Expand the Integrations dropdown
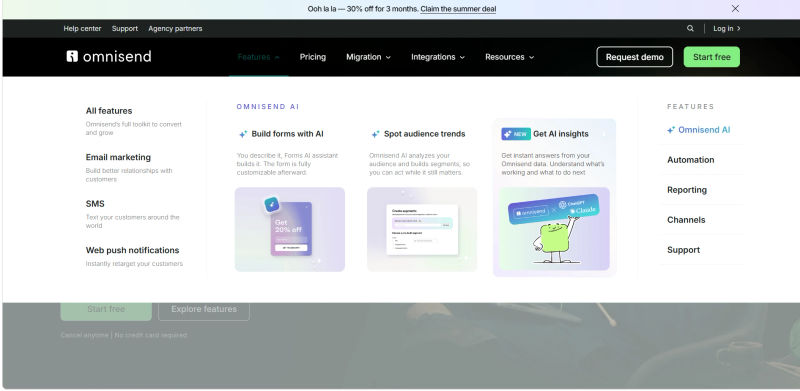Viewport: 800px width, 391px height. (x=438, y=57)
